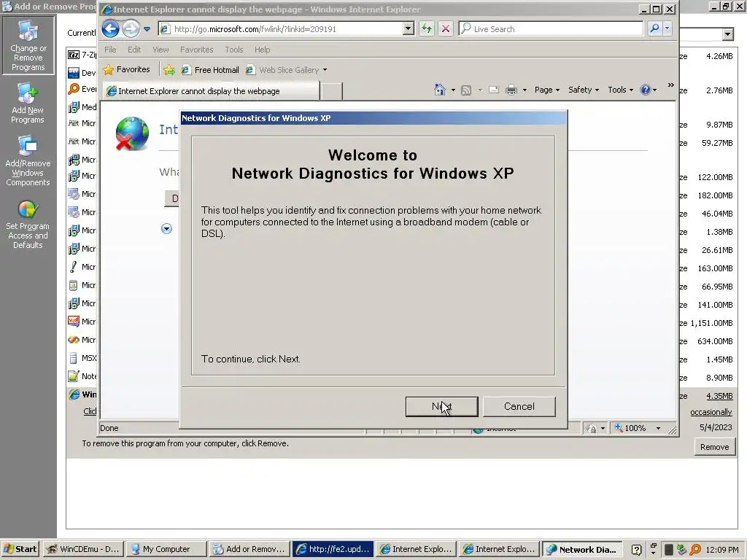Click the IE forward navigation arrow

(131, 29)
